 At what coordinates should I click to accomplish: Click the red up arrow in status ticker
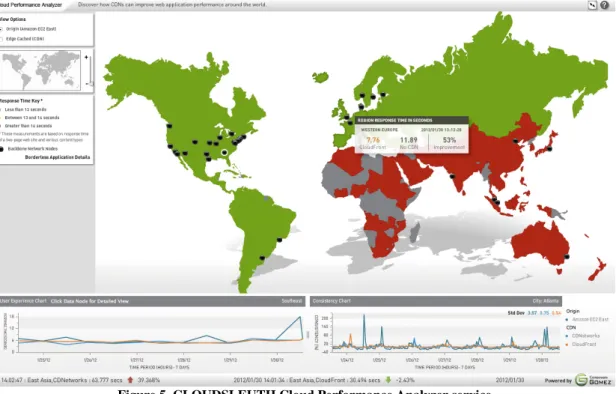click(x=130, y=380)
